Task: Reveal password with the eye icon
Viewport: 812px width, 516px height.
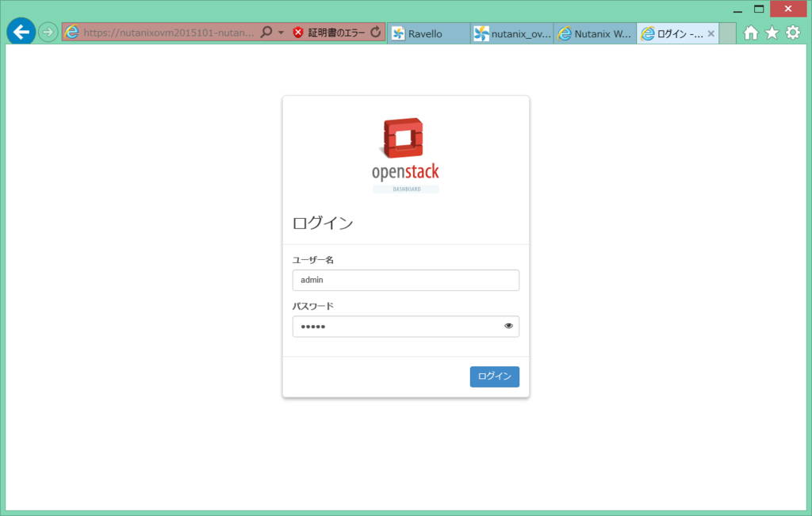Action: 508,326
